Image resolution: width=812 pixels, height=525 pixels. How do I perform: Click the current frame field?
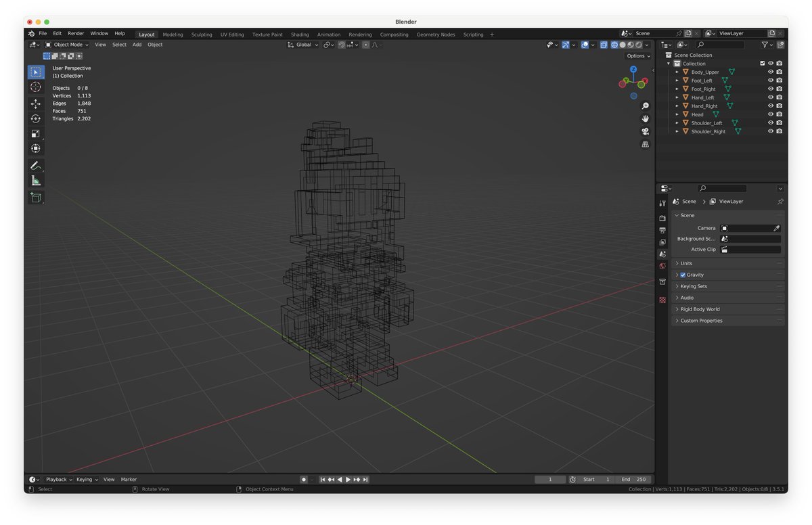pyautogui.click(x=550, y=480)
